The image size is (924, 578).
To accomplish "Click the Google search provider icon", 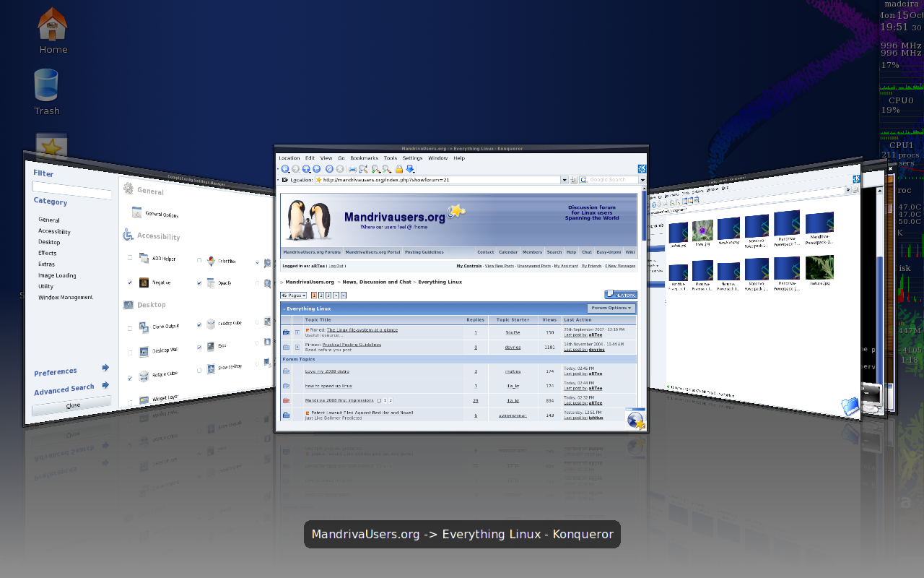I will coord(583,180).
